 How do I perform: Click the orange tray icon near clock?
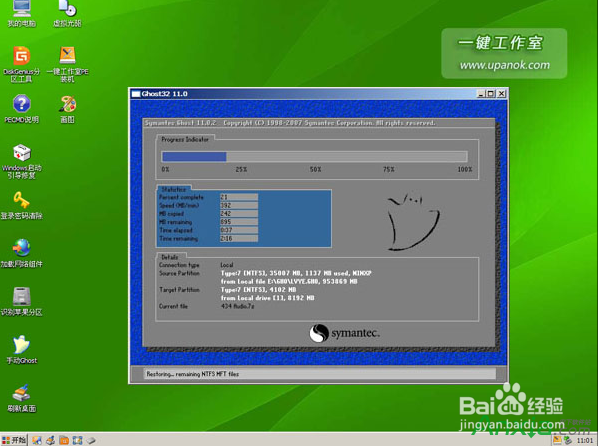tap(557, 440)
